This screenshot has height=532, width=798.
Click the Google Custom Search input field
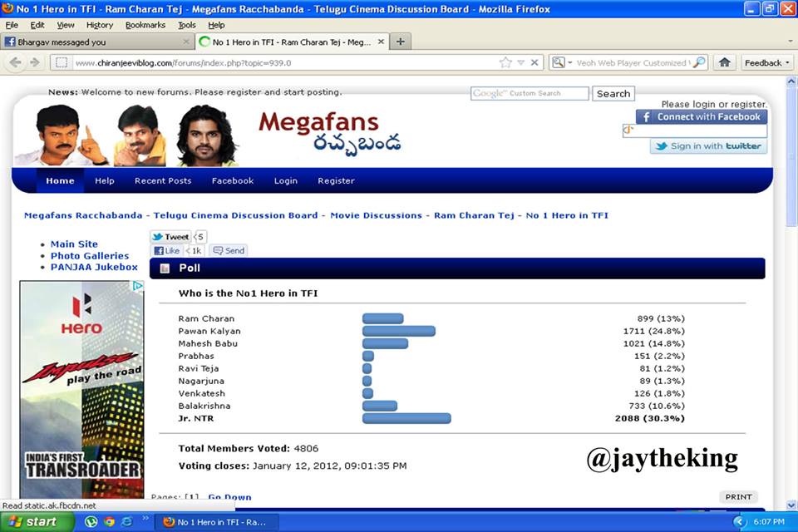click(530, 94)
